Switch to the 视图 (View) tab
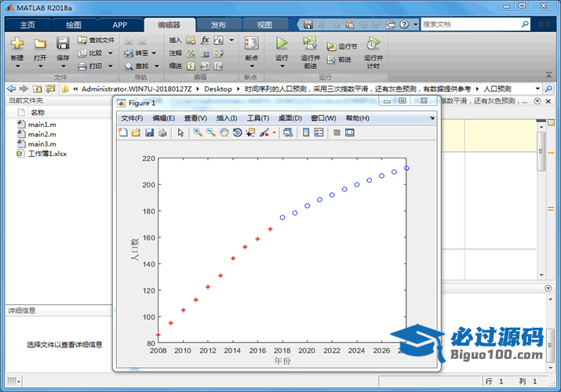 (264, 25)
